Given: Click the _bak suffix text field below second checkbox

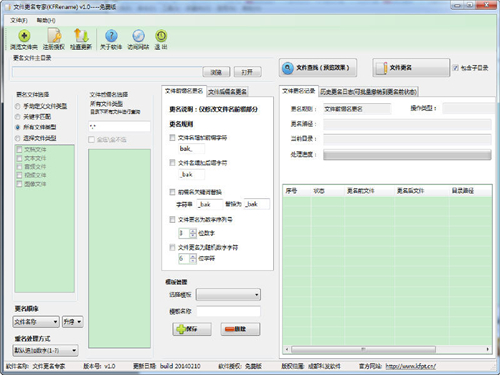Looking at the screenshot, I should pos(192,174).
